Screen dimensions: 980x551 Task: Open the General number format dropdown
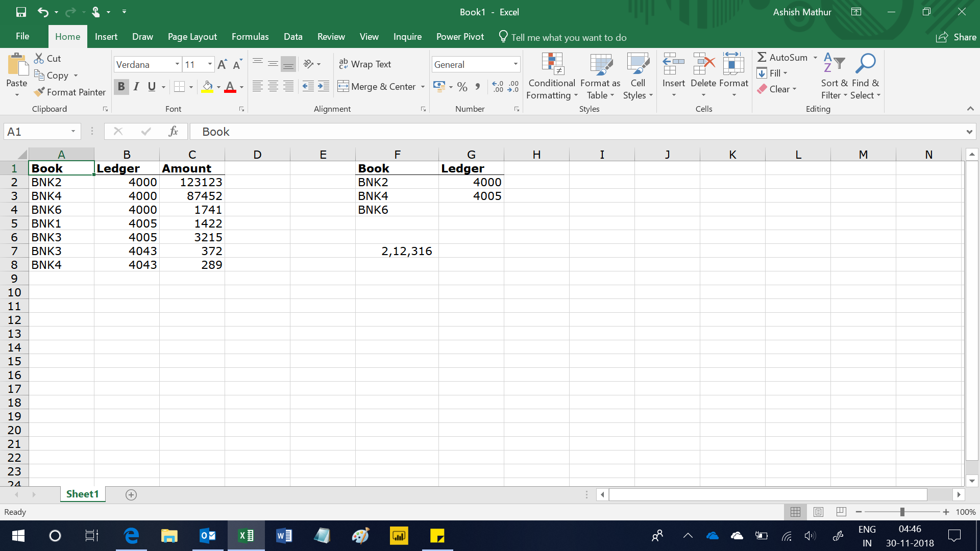click(x=516, y=64)
